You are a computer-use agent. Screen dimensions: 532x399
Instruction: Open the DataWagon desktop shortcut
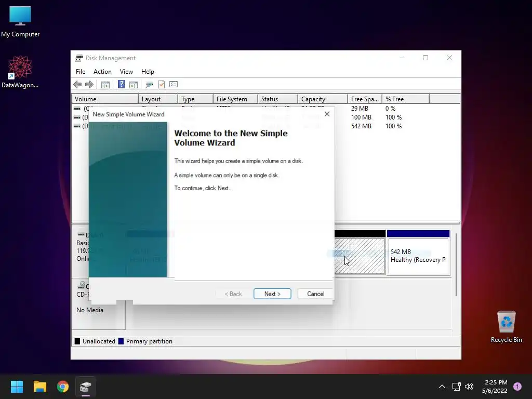point(20,72)
